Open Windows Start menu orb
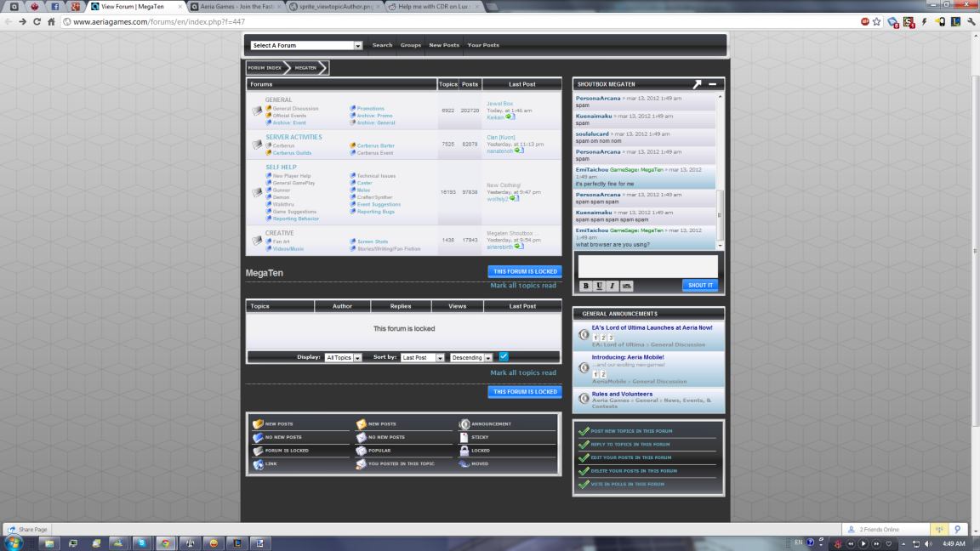 [x=13, y=542]
